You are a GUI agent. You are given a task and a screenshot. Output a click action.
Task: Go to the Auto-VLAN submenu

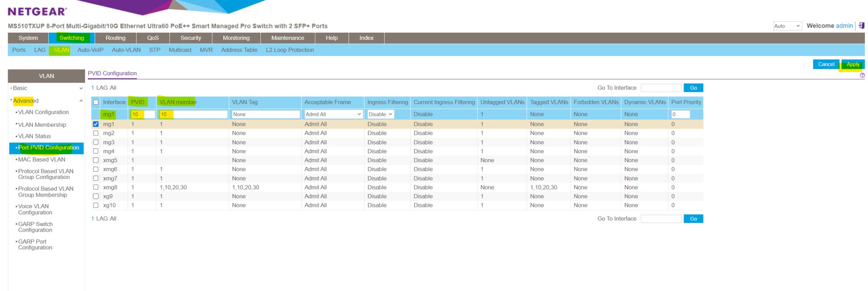[x=126, y=50]
